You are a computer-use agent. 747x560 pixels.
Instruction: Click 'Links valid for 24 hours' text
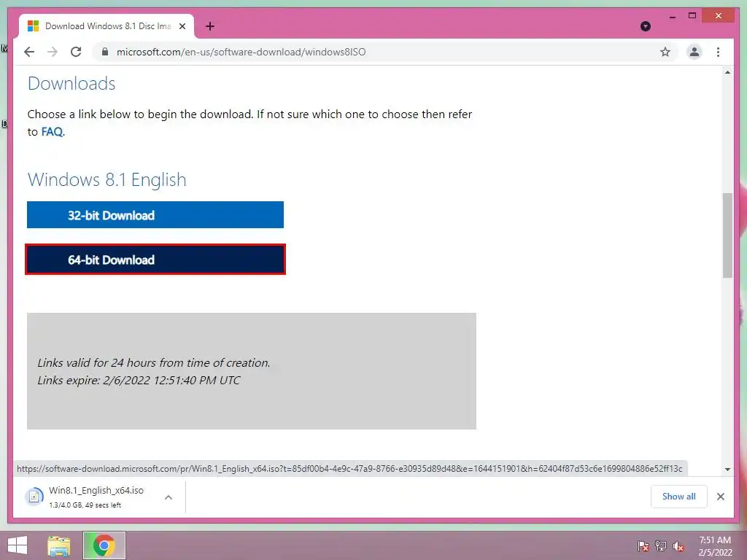(x=154, y=363)
